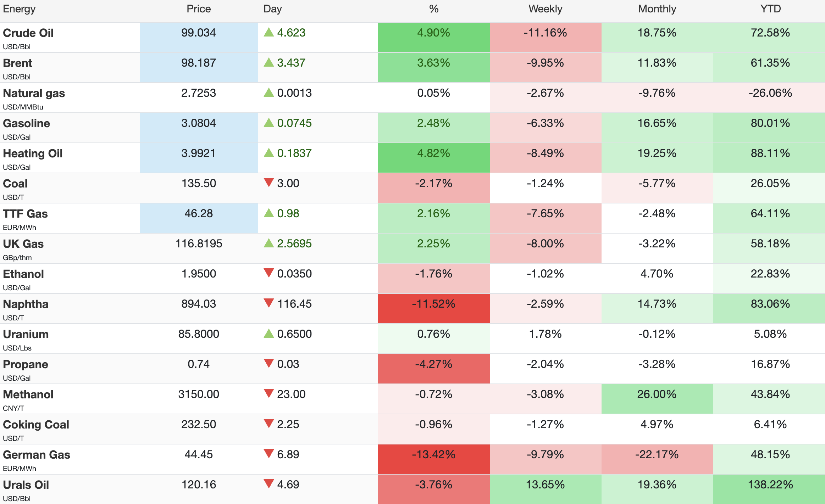This screenshot has width=825, height=504.
Task: Click red down triangle in Urals Oil row
Action: (x=269, y=484)
